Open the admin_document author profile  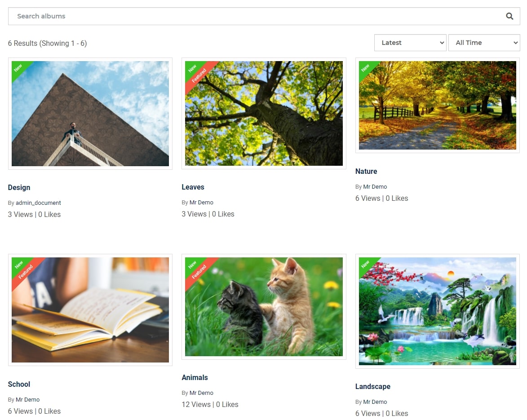pos(38,203)
